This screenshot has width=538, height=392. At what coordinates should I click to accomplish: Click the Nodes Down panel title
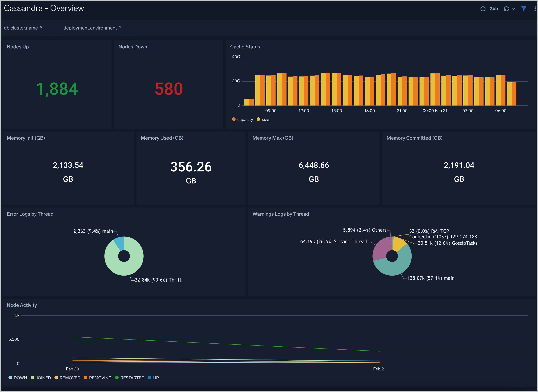[x=133, y=47]
